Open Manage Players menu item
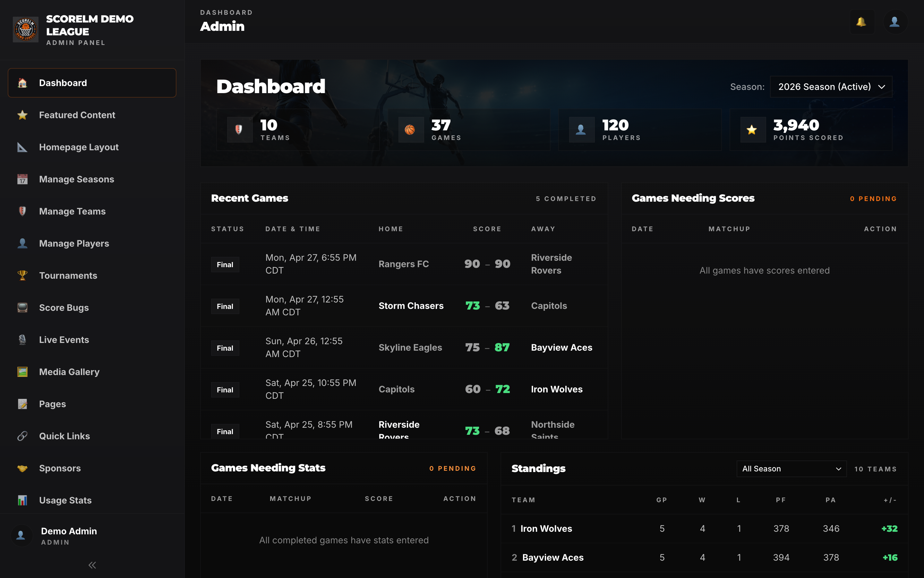Viewport: 924px width, 578px height. pos(92,243)
